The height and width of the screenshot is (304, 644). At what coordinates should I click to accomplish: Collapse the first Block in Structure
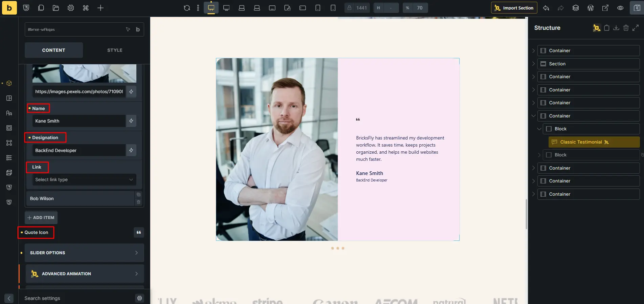pyautogui.click(x=539, y=129)
